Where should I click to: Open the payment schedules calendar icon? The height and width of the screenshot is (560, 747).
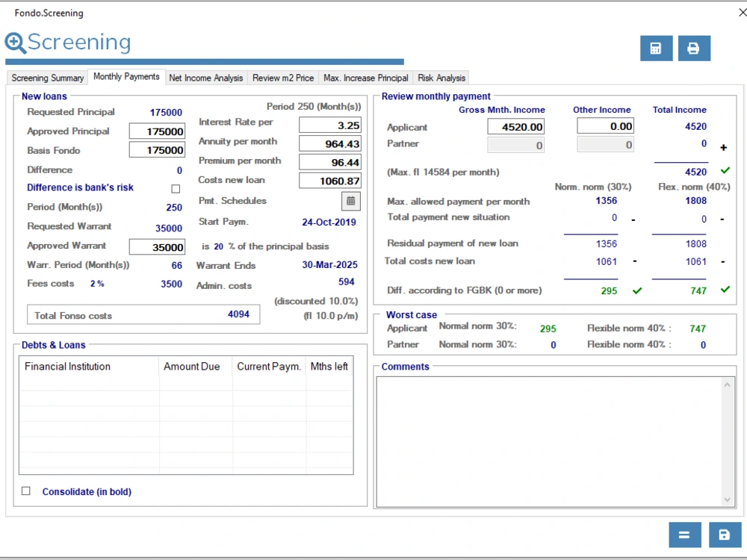(x=350, y=201)
